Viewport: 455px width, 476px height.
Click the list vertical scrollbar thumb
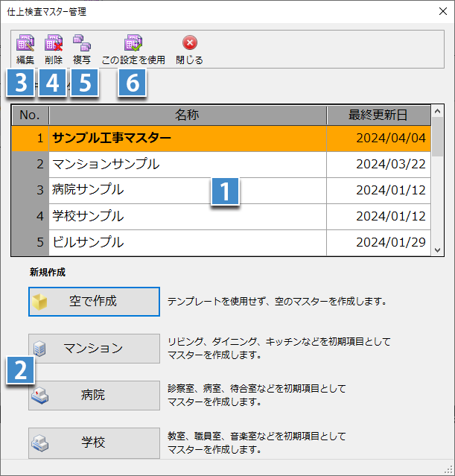(437, 136)
